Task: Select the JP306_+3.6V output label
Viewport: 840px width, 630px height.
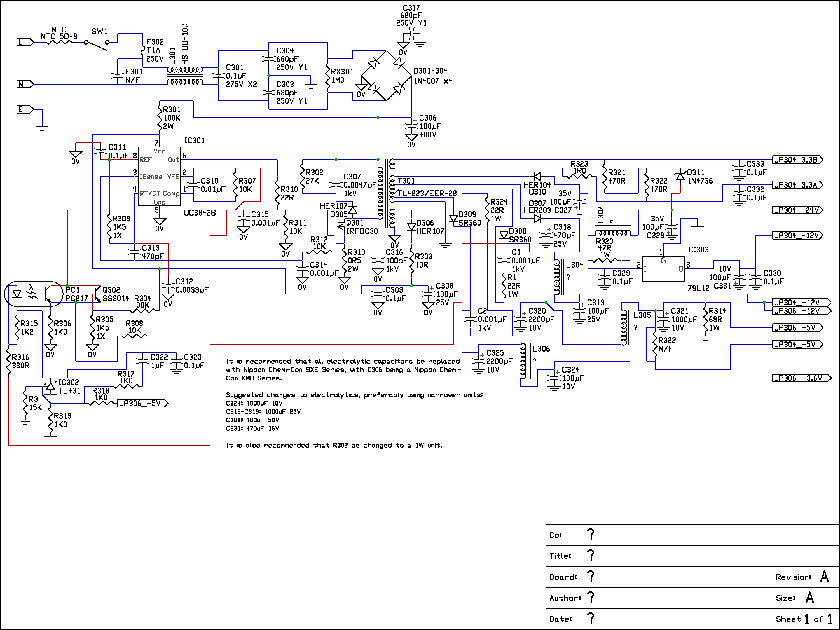Action: click(802, 378)
